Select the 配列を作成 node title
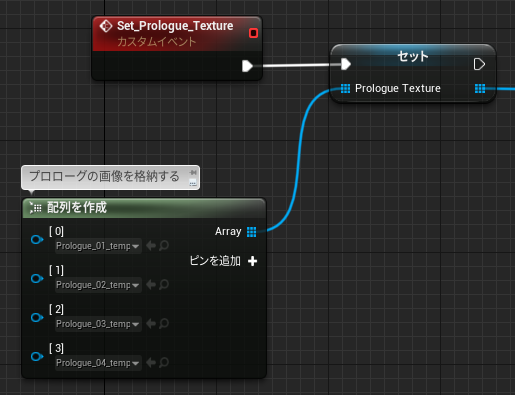The width and height of the screenshot is (515, 395). pyautogui.click(x=77, y=208)
